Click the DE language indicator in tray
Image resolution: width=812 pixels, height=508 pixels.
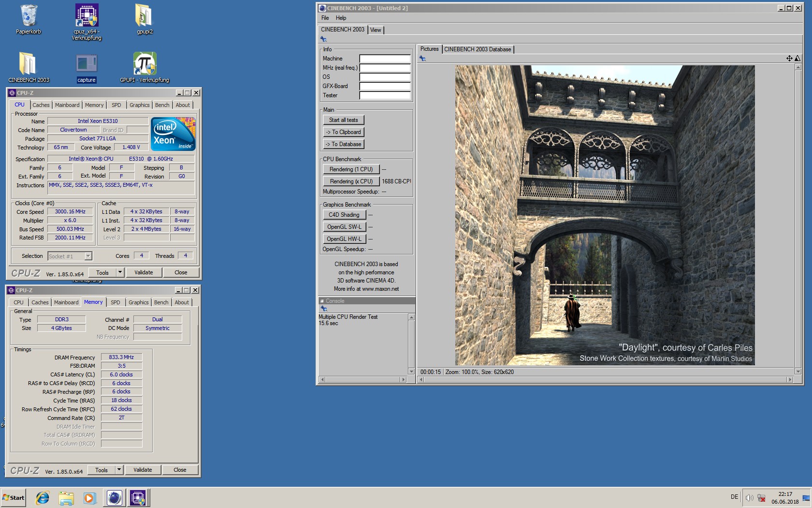(x=734, y=497)
